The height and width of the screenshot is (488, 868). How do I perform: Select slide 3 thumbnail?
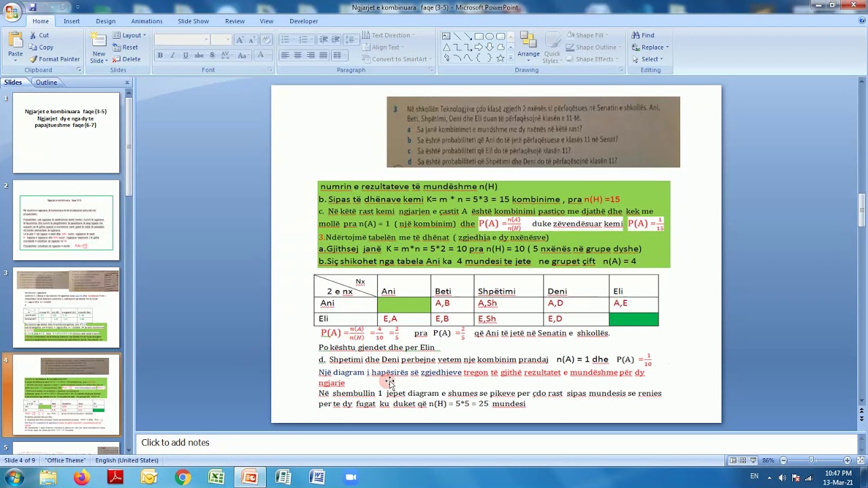pos(66,308)
